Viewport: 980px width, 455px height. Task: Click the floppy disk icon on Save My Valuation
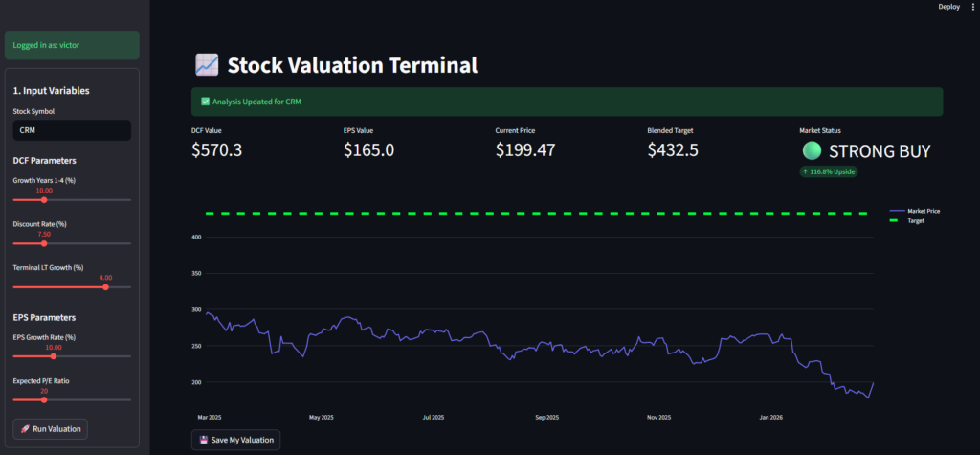tap(204, 440)
